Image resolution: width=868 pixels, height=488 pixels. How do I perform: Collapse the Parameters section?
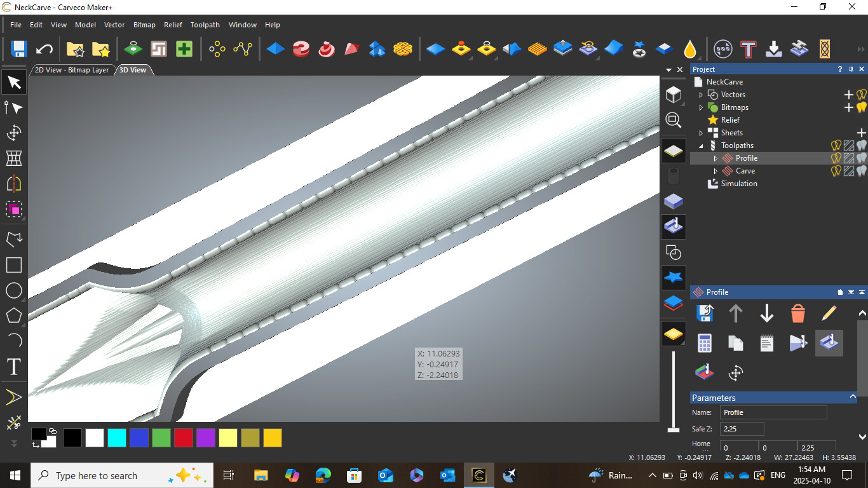(853, 396)
